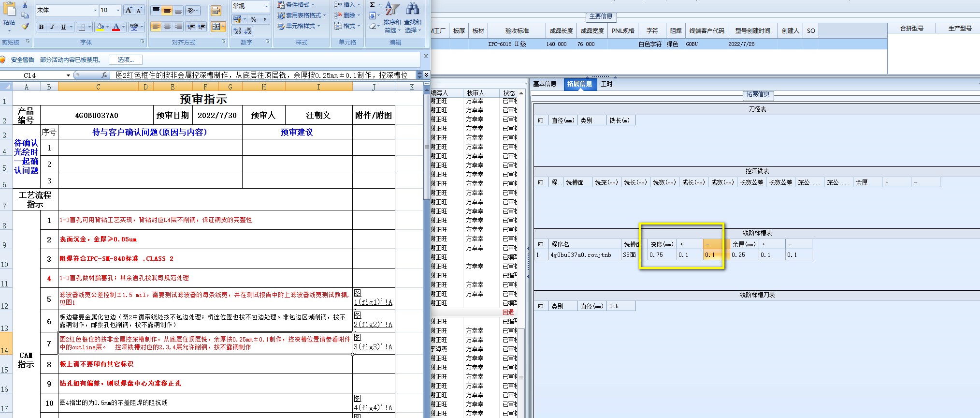The image size is (980, 418).
Task: Click the Fill down arrow icon
Action: point(372,15)
